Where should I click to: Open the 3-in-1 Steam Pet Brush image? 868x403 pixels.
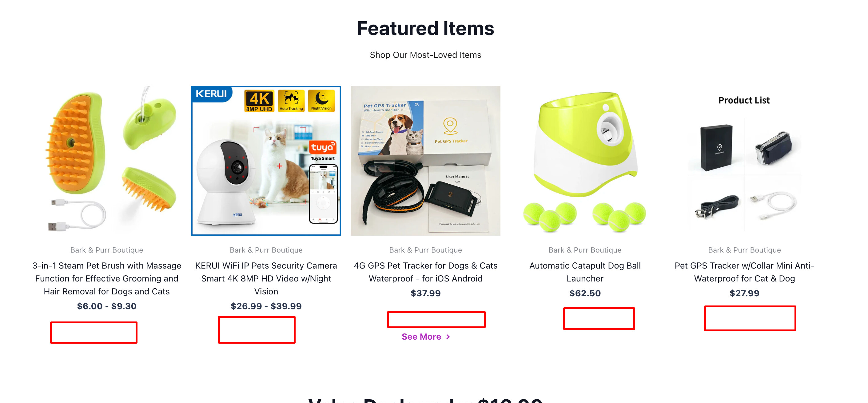106,160
